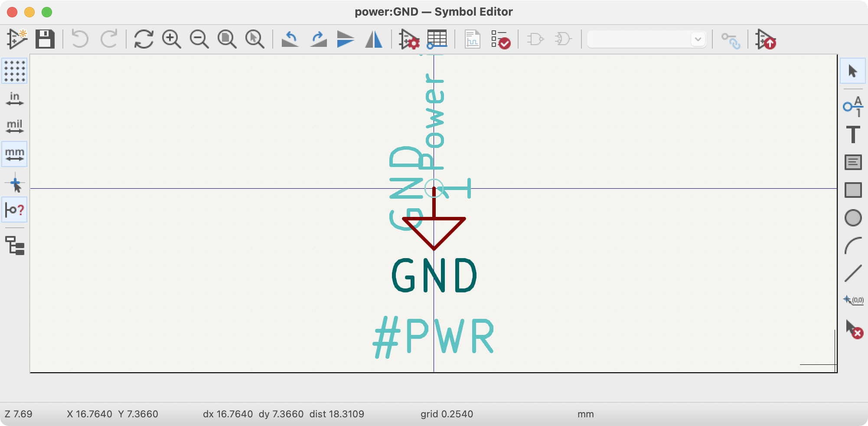
Task: Open the symbol properties dialog
Action: click(x=410, y=40)
